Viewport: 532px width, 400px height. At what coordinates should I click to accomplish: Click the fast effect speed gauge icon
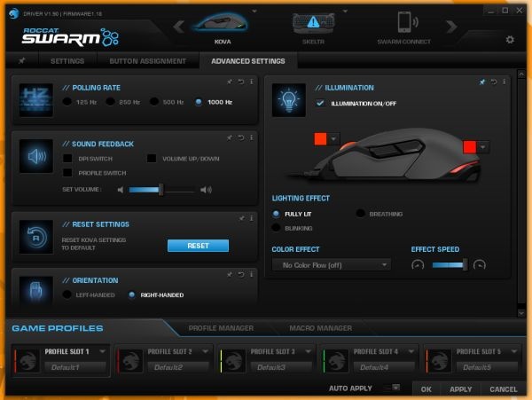click(x=480, y=265)
